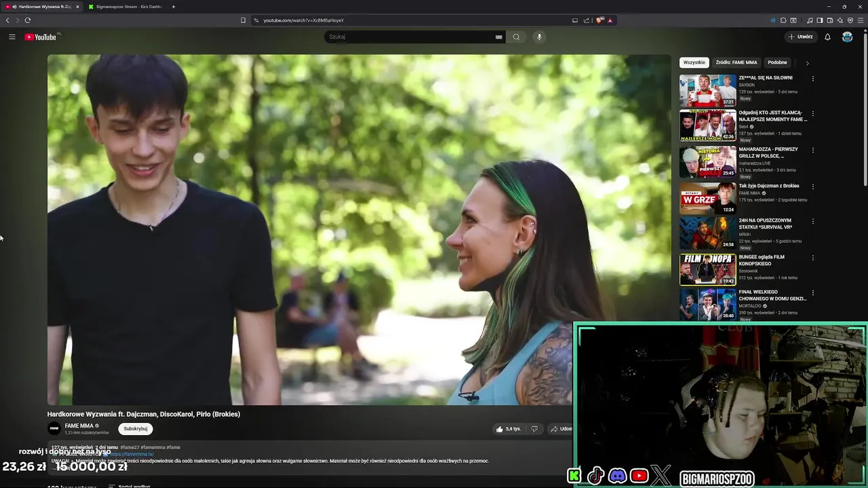Start voice search with microphone icon
Screen dimensions: 868x488
[x=539, y=37]
